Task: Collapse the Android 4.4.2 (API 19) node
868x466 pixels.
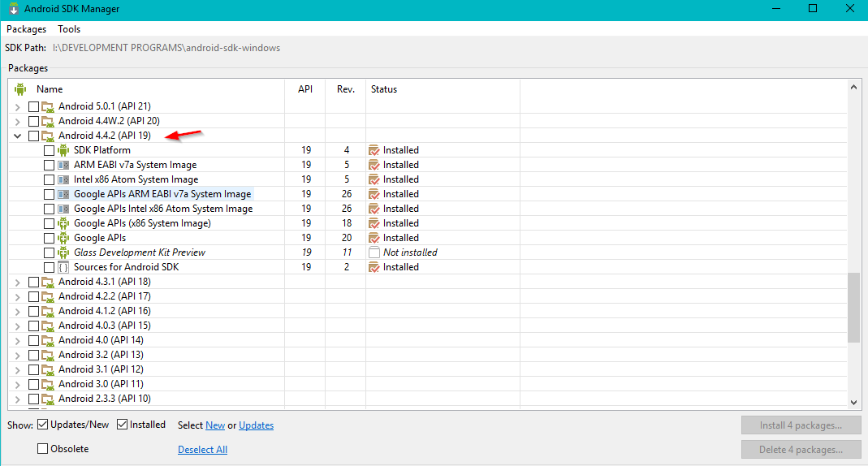Action: click(18, 136)
